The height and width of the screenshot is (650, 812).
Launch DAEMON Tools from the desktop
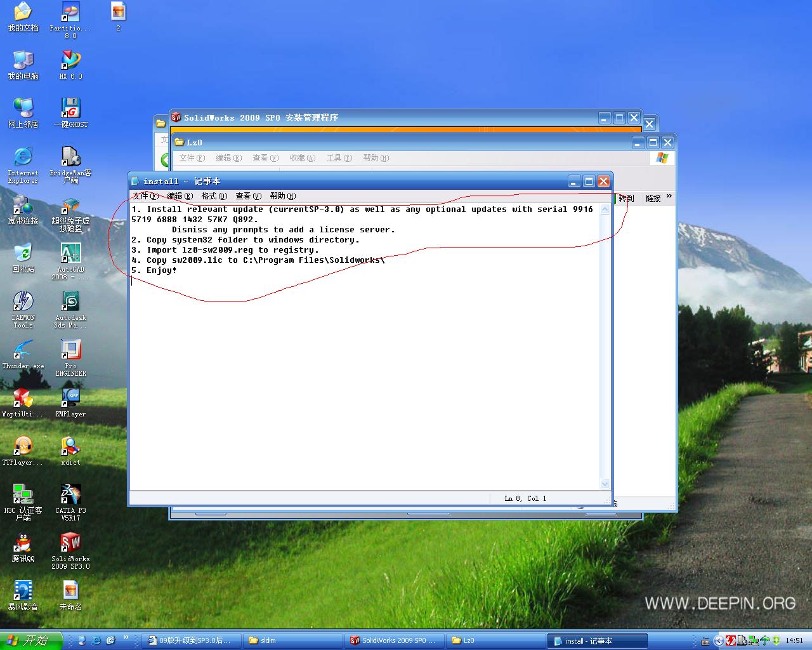click(x=23, y=310)
